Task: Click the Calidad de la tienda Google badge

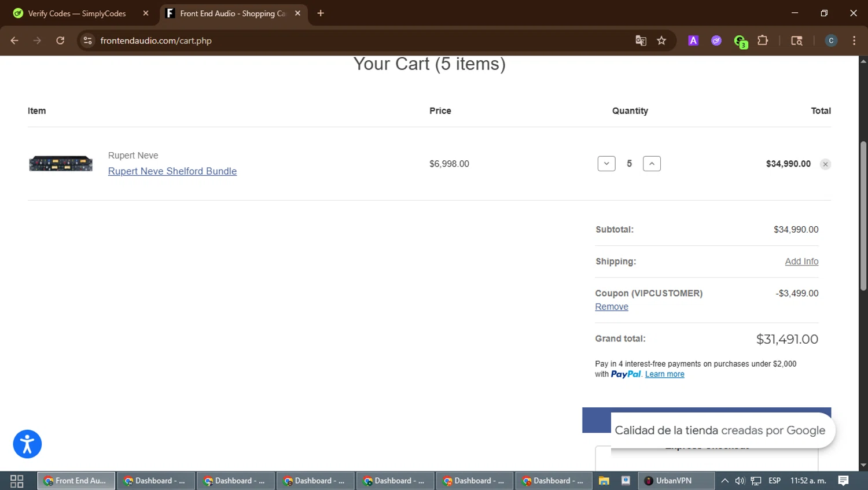Action: click(723, 430)
